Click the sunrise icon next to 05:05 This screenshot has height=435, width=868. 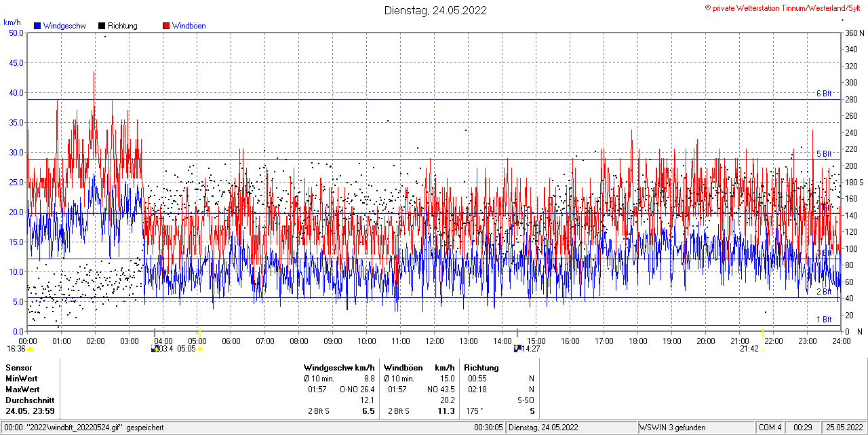pyautogui.click(x=199, y=349)
